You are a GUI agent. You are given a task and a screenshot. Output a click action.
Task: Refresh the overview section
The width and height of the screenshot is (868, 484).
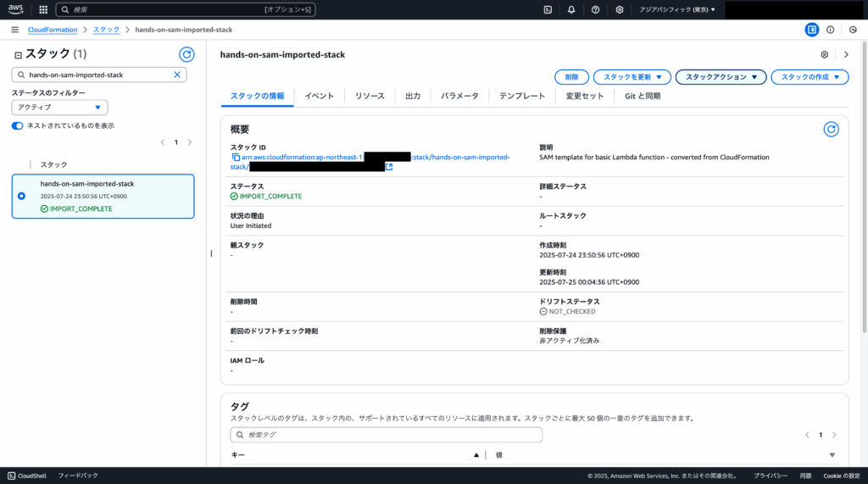[x=831, y=129]
